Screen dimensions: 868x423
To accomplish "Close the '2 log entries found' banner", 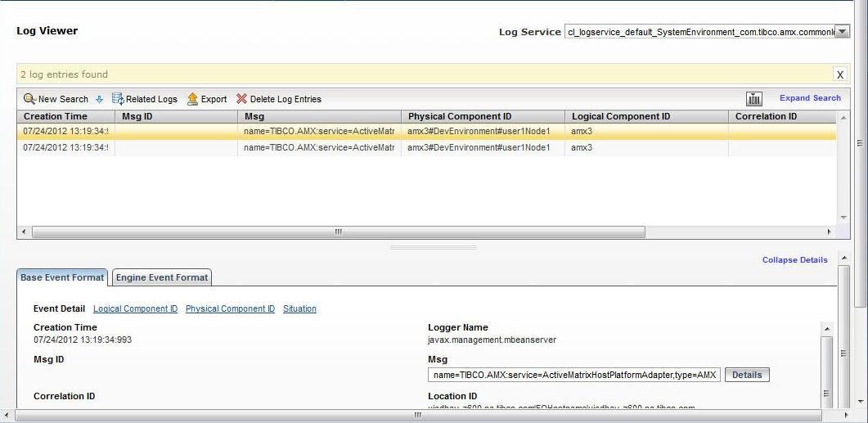I will (839, 74).
